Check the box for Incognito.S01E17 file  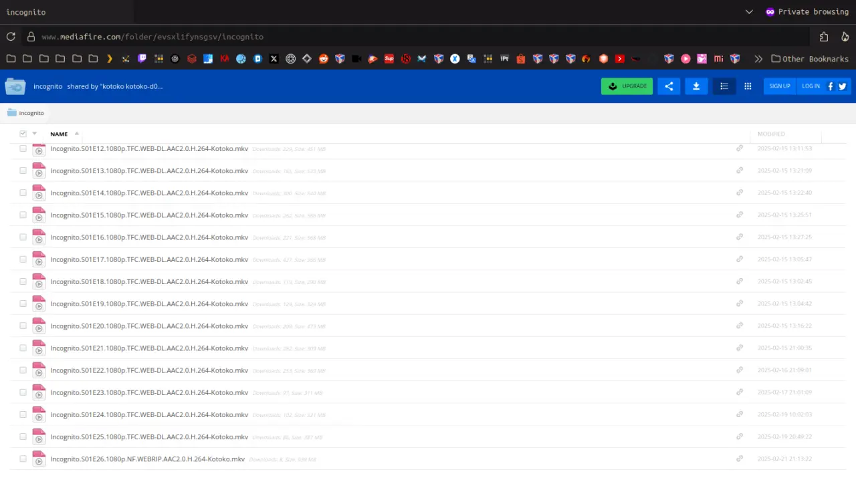point(23,259)
